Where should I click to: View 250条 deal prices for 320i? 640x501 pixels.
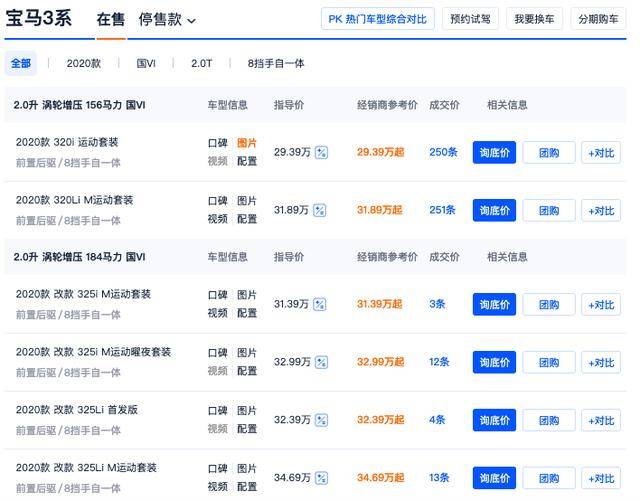tap(443, 152)
